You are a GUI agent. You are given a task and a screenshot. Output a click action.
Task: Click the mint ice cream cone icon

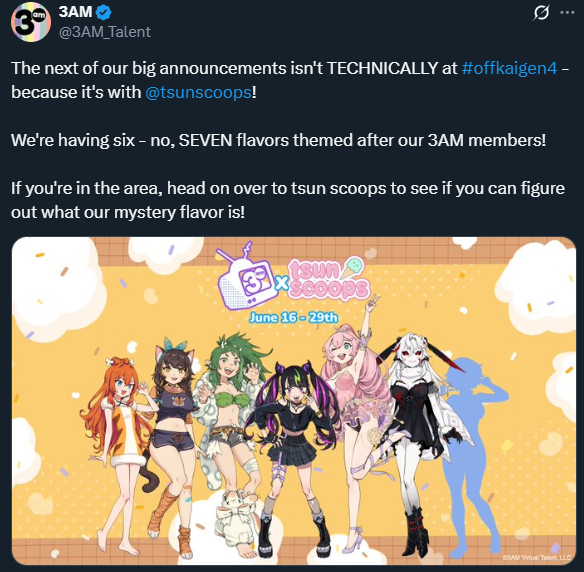(352, 267)
